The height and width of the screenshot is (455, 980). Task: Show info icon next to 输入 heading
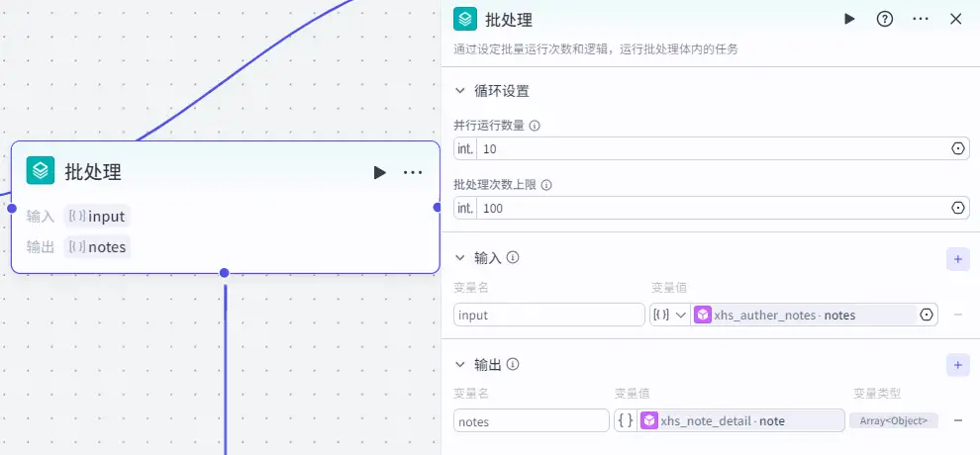pos(513,257)
